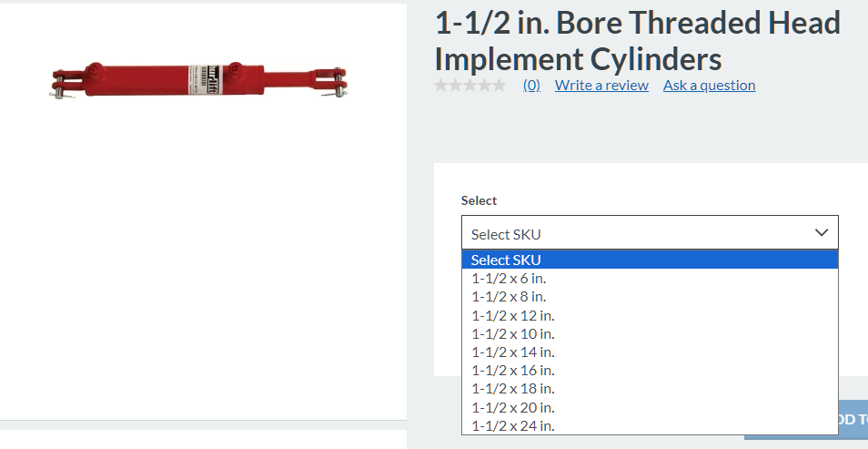Pick 1-1/2 x 16 in. from dropdown

[x=512, y=370]
